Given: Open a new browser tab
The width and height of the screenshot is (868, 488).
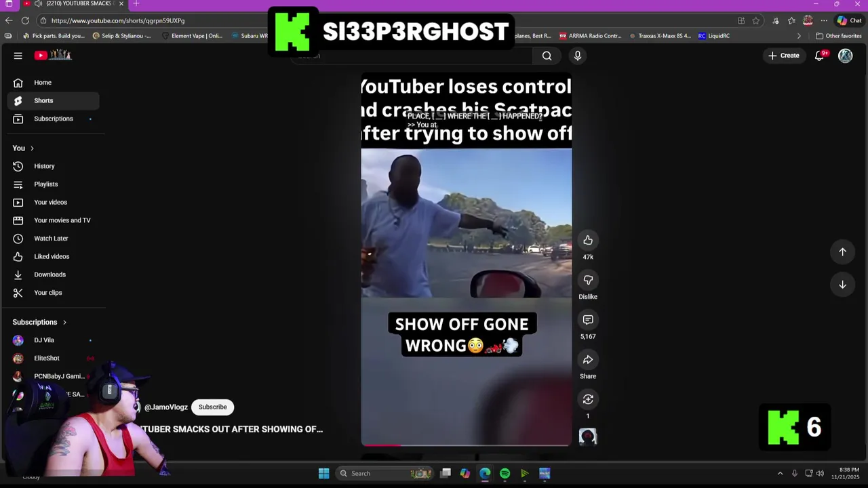Looking at the screenshot, I should 136,4.
